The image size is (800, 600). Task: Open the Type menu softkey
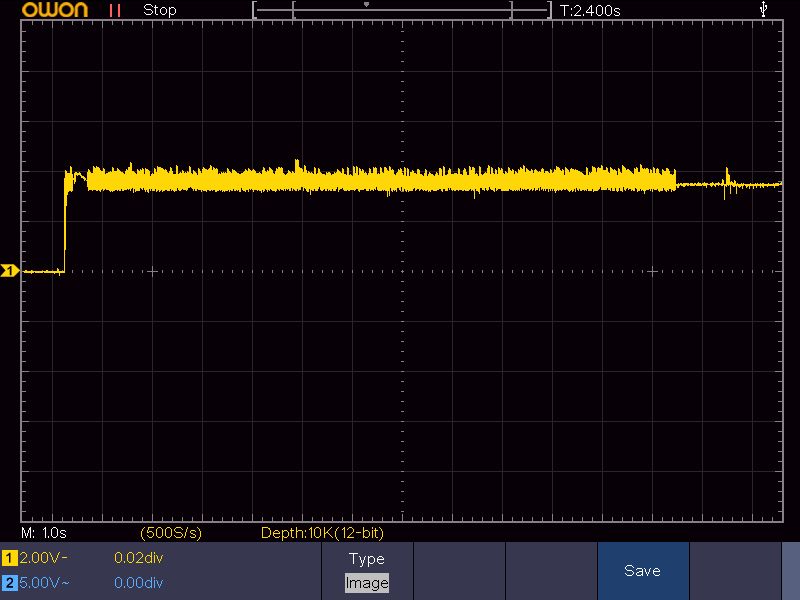[366, 559]
